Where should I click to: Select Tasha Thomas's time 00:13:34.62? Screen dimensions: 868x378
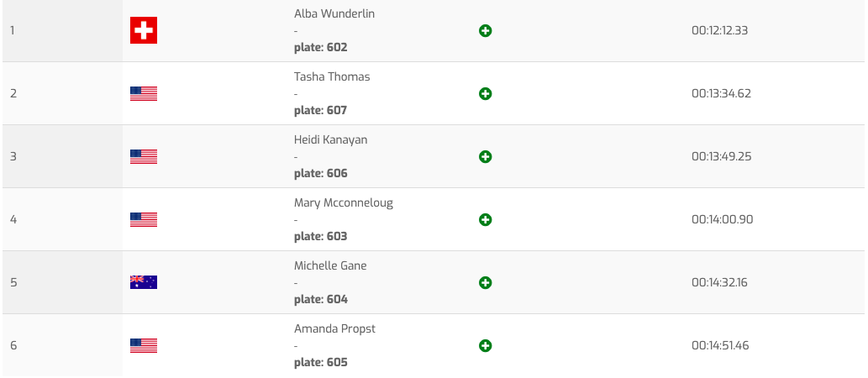pyautogui.click(x=721, y=93)
